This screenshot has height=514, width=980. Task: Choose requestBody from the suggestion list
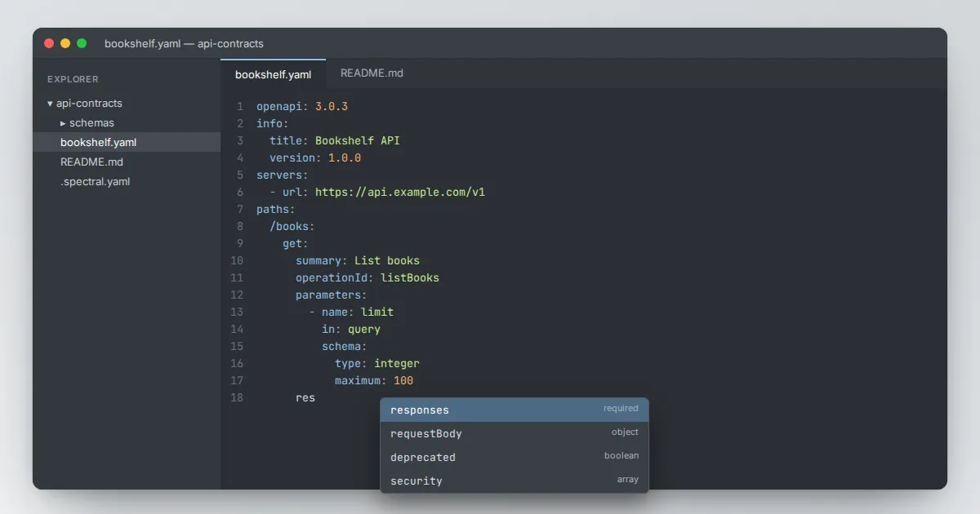514,433
